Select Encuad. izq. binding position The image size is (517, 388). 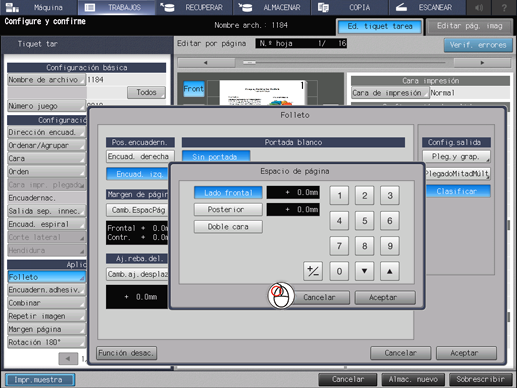pyautogui.click(x=138, y=174)
